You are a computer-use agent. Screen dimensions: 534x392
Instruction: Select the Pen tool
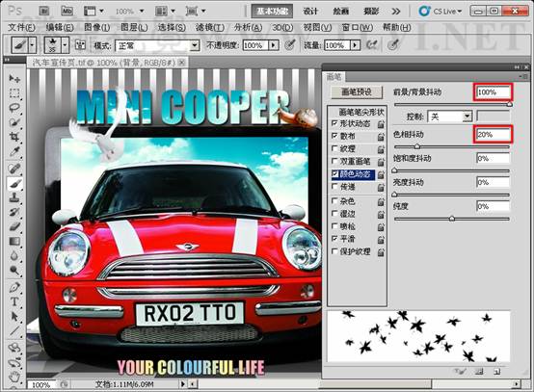pos(14,288)
